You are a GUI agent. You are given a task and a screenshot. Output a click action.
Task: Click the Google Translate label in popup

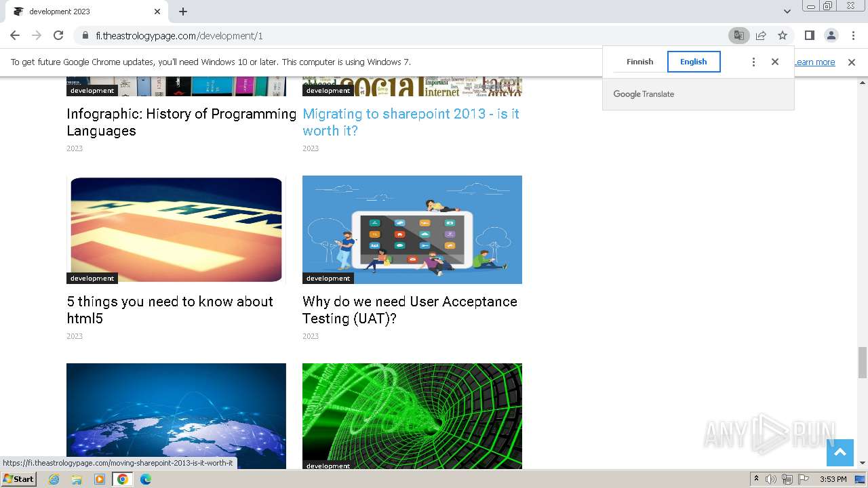[644, 94]
